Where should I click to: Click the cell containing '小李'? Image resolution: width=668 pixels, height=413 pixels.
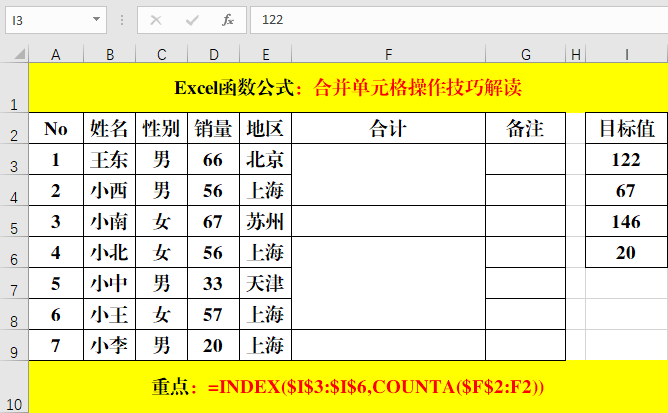[109, 345]
